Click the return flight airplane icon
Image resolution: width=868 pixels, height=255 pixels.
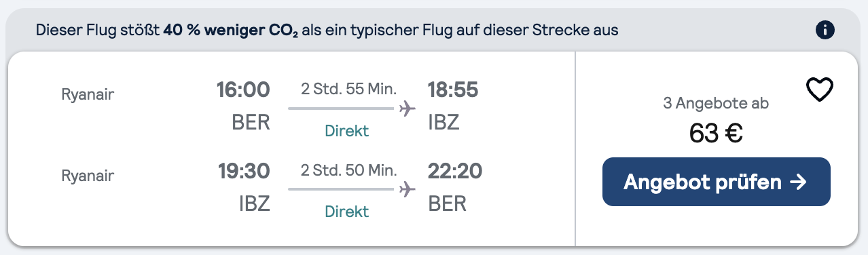(407, 189)
